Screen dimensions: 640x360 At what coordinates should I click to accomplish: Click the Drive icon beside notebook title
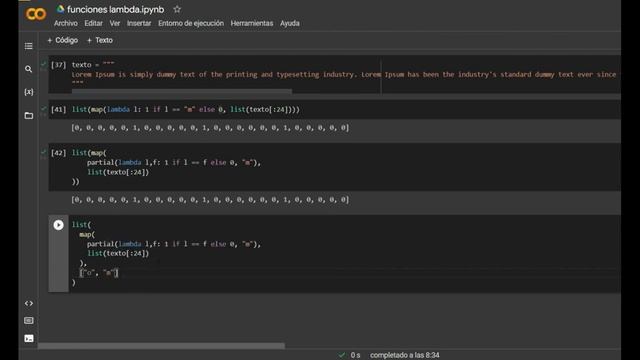point(60,9)
